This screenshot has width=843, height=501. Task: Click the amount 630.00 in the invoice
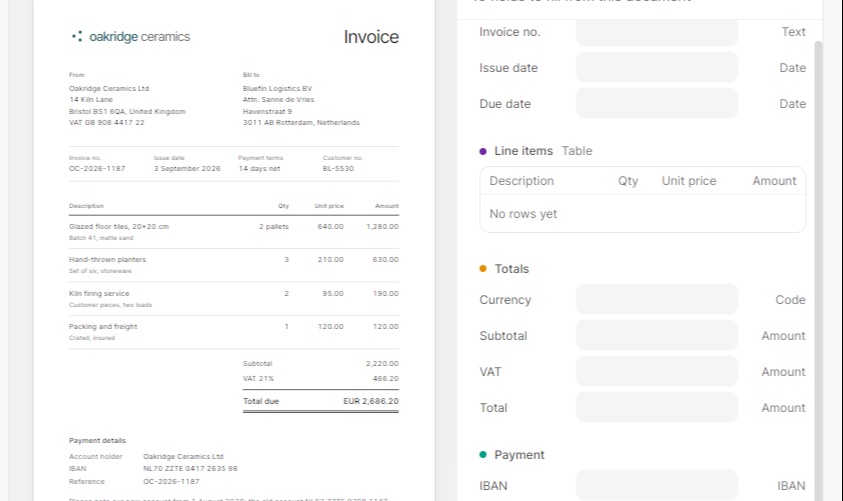point(385,259)
